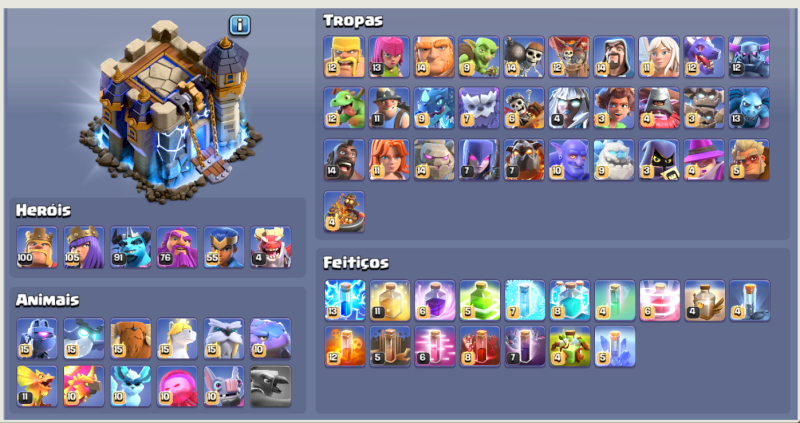Click the Grand Warden hero icon
The height and width of the screenshot is (423, 800).
(177, 247)
